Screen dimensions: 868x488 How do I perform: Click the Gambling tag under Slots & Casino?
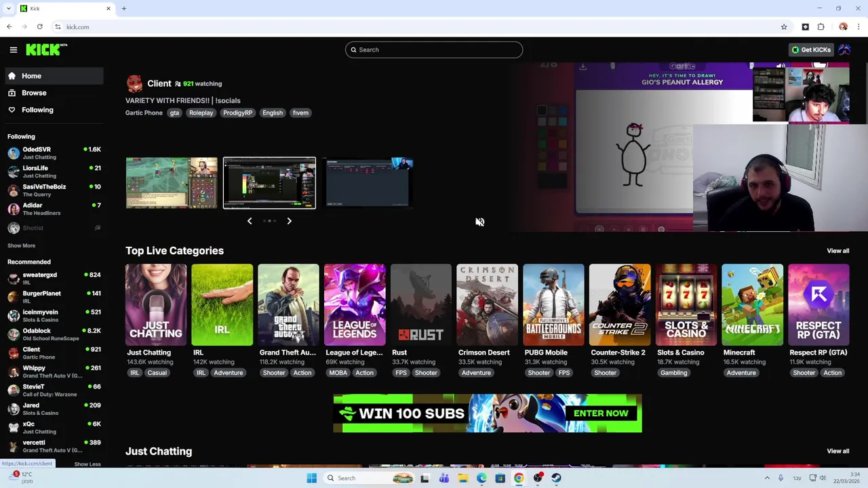(x=674, y=373)
